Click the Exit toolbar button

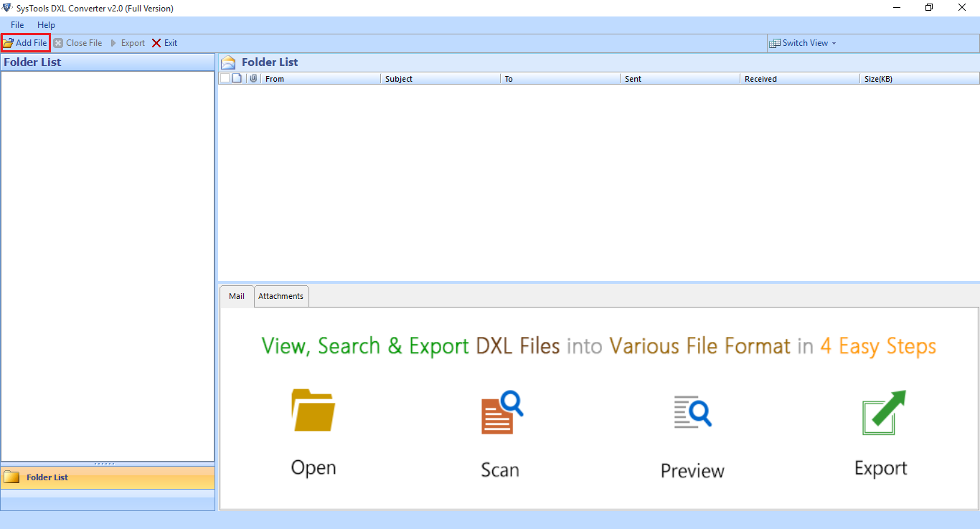[x=164, y=43]
